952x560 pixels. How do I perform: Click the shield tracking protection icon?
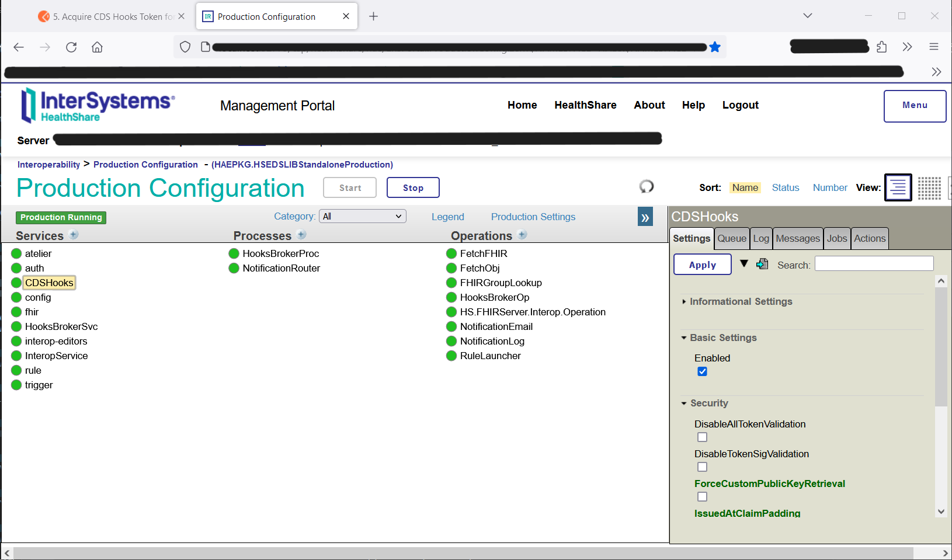tap(185, 47)
